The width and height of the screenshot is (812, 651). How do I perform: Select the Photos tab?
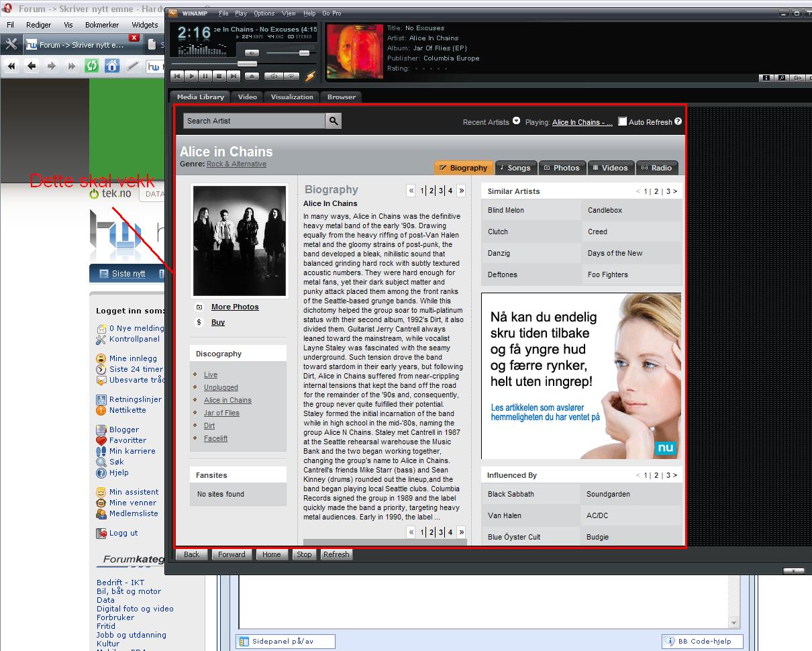tap(561, 168)
